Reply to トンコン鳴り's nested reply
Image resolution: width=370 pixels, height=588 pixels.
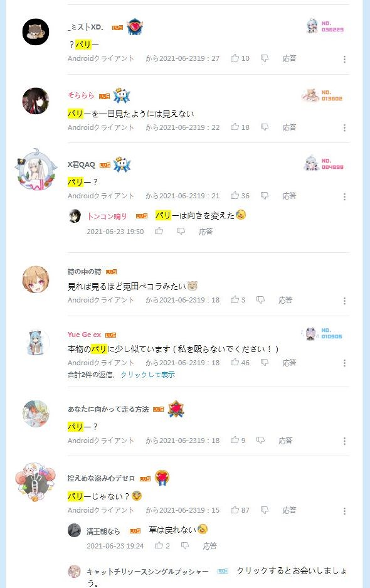point(206,232)
